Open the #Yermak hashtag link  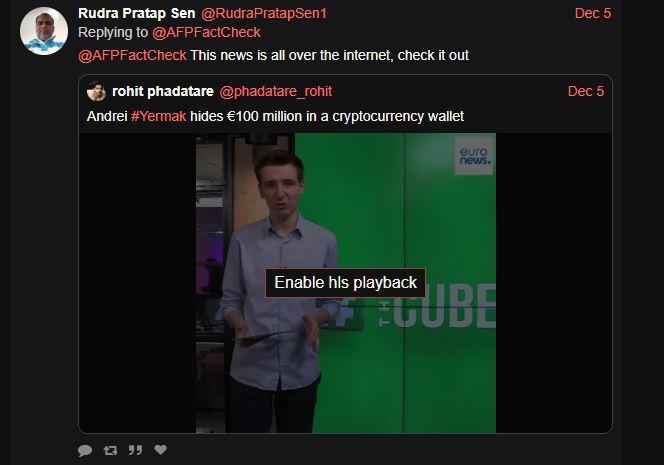coord(158,116)
